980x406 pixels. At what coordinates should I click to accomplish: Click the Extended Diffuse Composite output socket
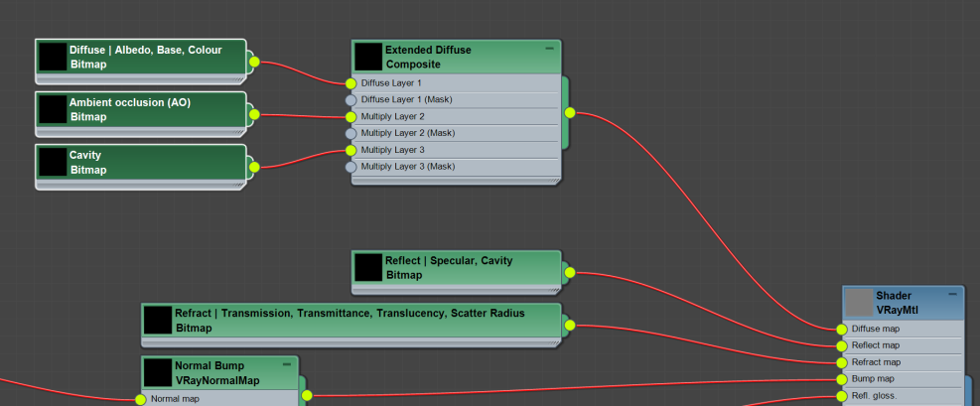(570, 113)
